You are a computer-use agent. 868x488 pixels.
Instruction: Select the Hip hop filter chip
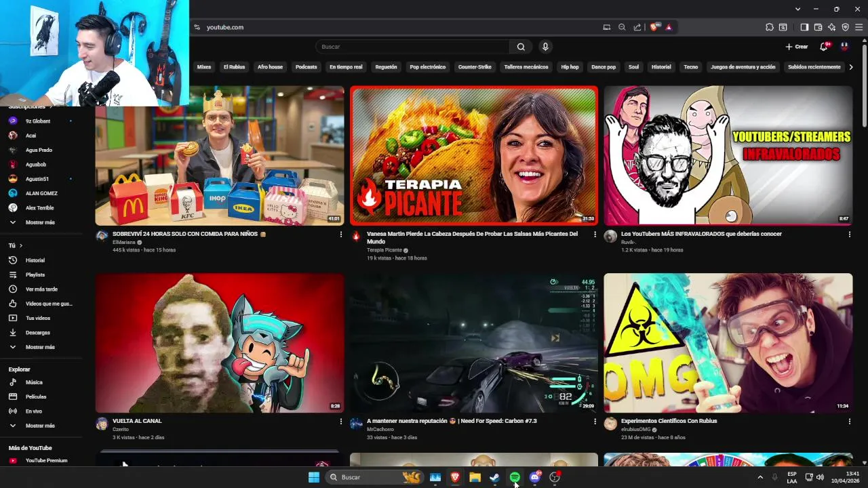(570, 67)
